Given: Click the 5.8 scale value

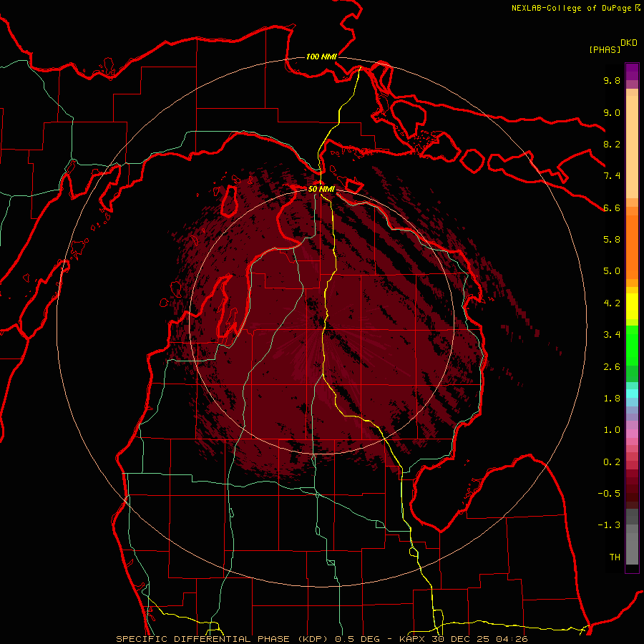Looking at the screenshot, I should click(612, 240).
